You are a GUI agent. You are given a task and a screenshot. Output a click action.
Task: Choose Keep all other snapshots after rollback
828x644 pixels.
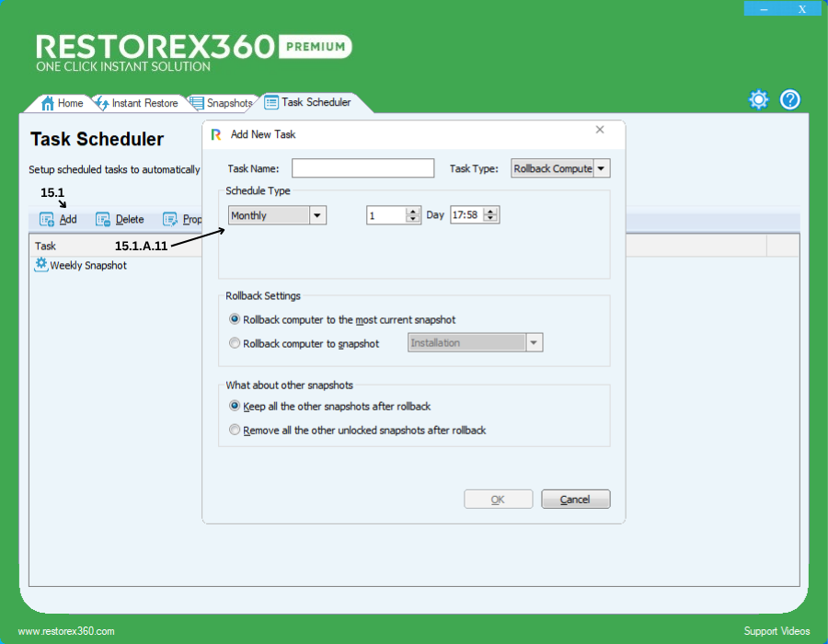point(236,406)
